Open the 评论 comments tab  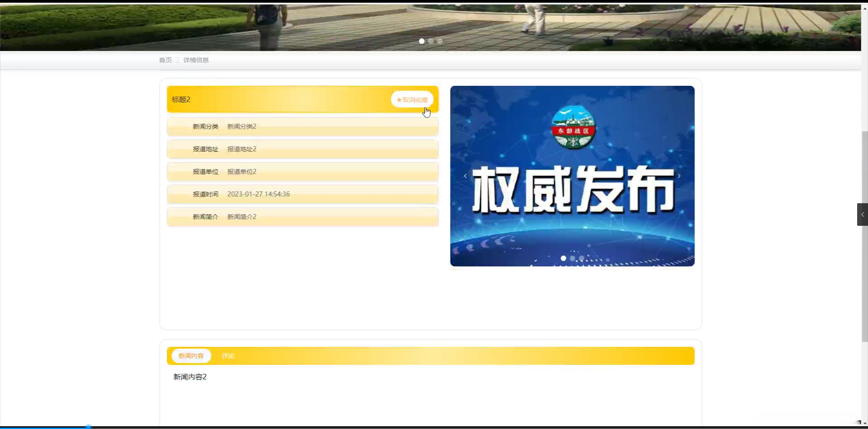tap(228, 356)
